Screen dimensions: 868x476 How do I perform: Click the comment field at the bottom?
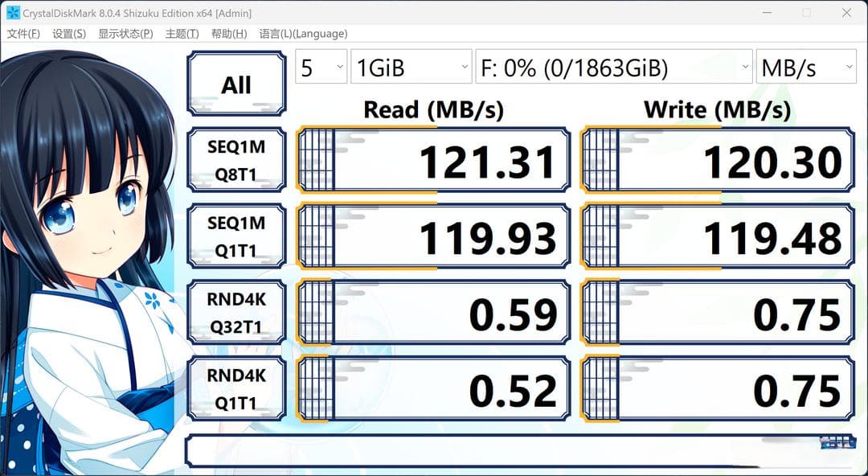click(520, 450)
